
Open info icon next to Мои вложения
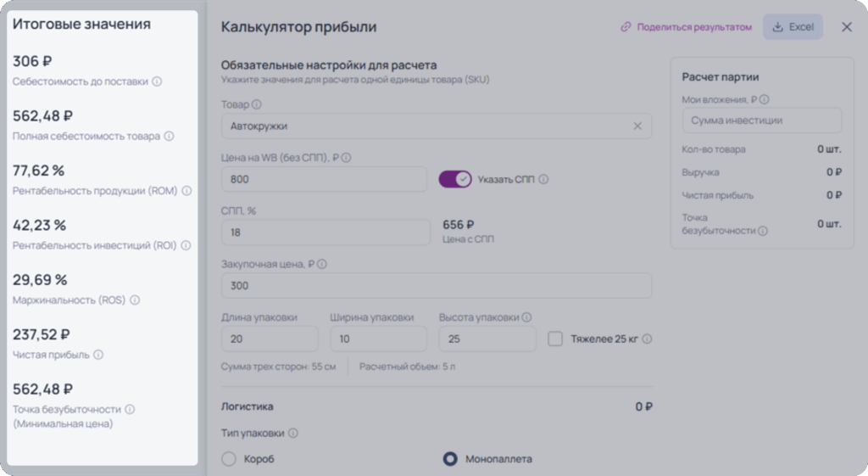[x=765, y=100]
